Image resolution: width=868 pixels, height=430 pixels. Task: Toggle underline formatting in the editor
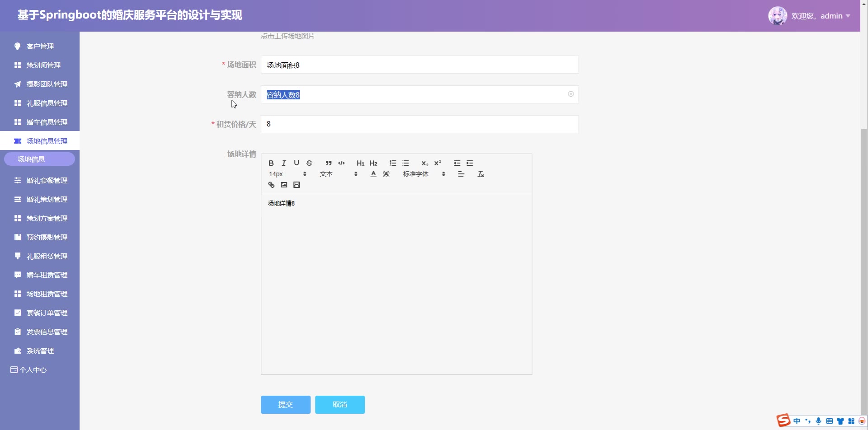[x=297, y=163]
